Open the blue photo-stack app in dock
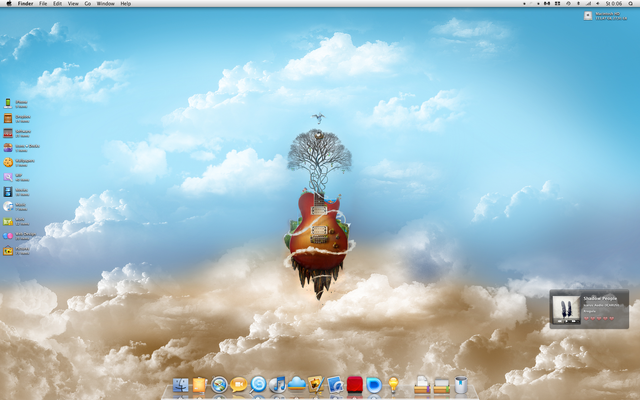Viewport: 640px width, 400px height. [x=335, y=385]
